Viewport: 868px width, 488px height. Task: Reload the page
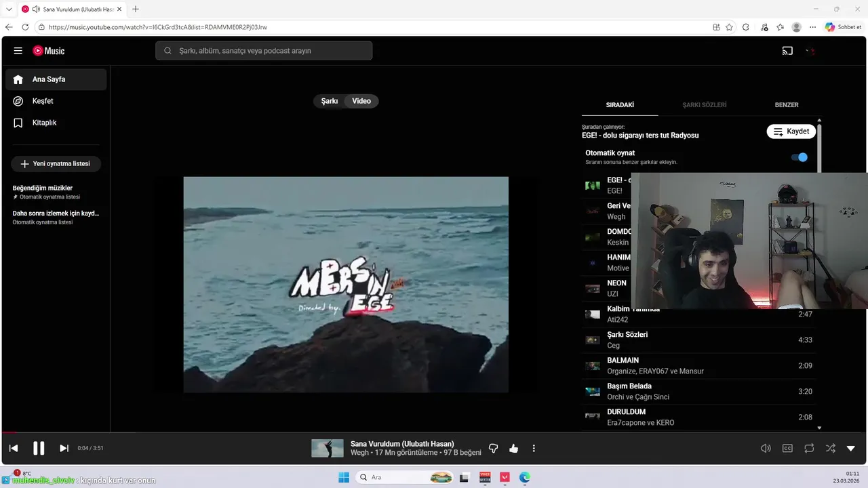[x=25, y=27]
